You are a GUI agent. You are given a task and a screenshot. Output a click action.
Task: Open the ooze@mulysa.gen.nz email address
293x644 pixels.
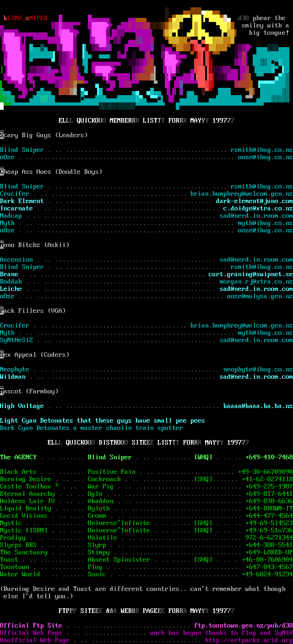click(x=260, y=296)
